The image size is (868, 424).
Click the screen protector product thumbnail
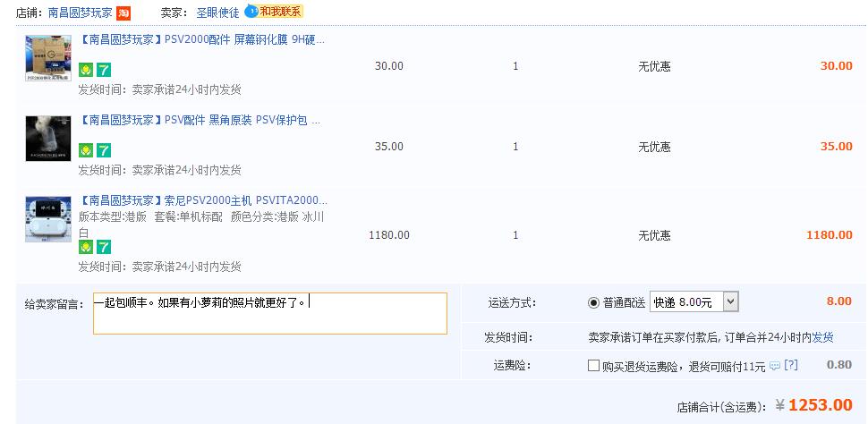coord(48,59)
